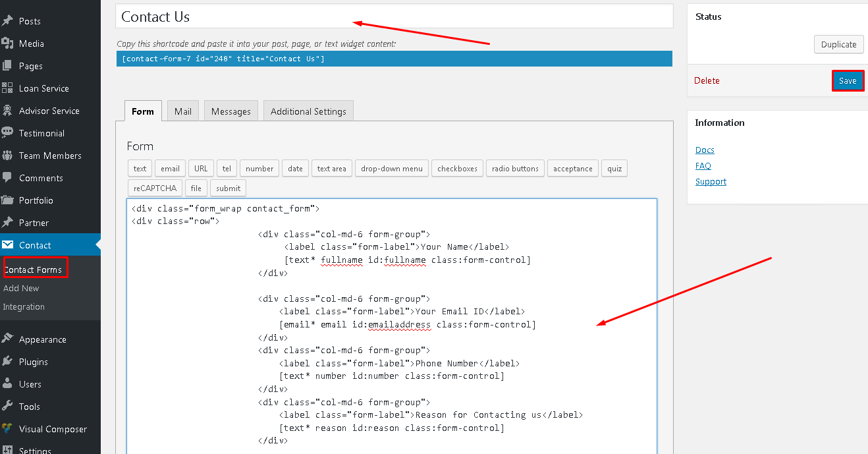Screen dimensions: 868x454
Task: Insert a drop-down menu tag
Action: (392, 169)
